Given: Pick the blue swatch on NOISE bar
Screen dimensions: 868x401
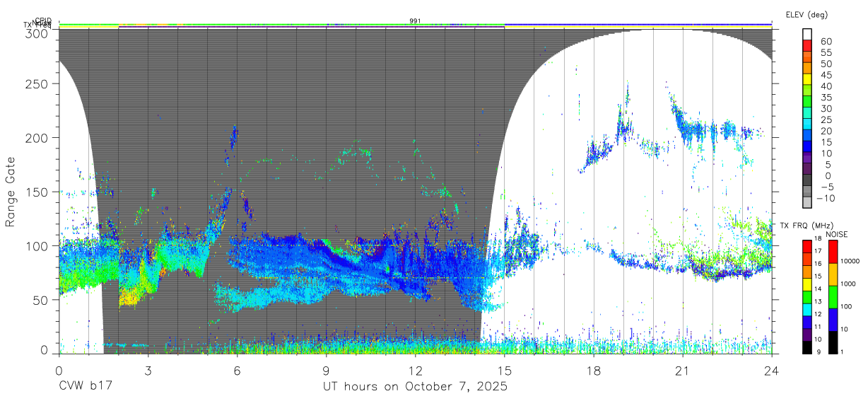Looking at the screenshot, I should [x=833, y=320].
